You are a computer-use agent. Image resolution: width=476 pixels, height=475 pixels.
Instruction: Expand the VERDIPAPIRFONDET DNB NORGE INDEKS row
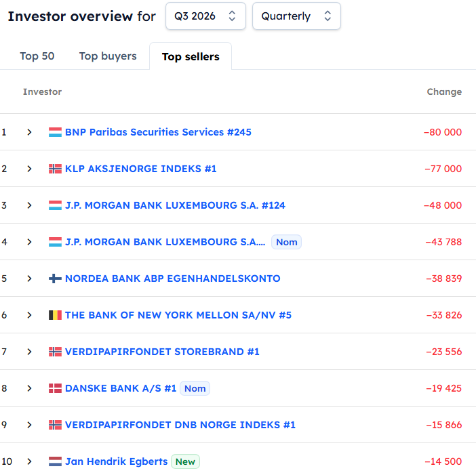[29, 425]
